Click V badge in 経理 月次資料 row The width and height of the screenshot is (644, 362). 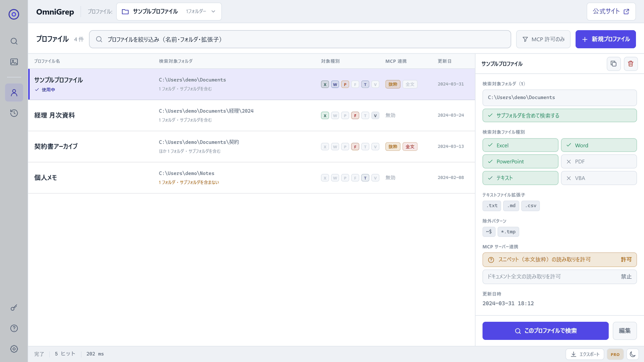point(375,115)
